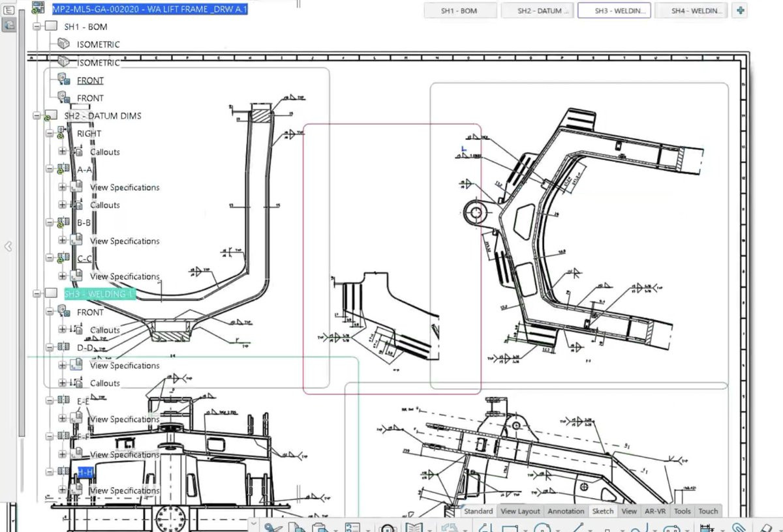Collapse the H-H section node

pos(50,471)
